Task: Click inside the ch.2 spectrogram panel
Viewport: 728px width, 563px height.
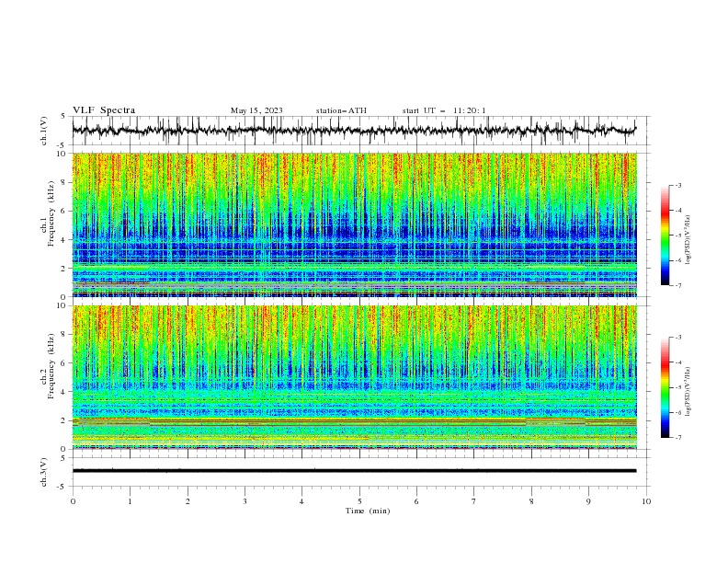Action: tap(354, 377)
